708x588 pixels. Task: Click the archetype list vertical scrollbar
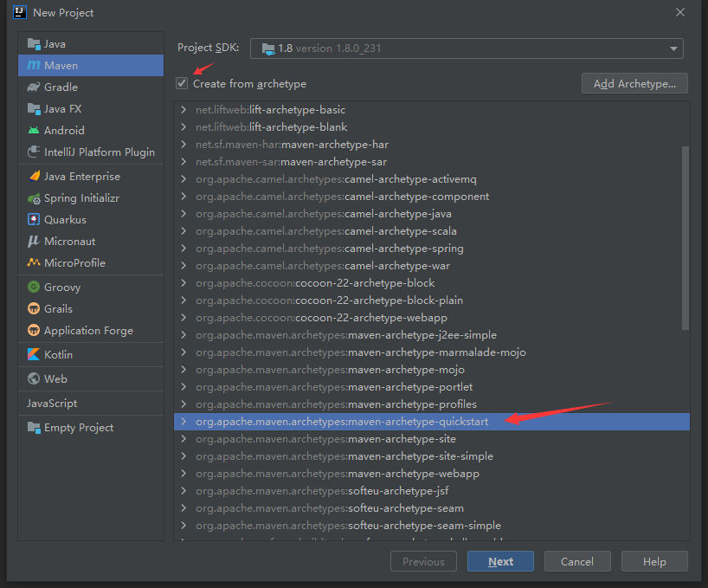pyautogui.click(x=685, y=238)
